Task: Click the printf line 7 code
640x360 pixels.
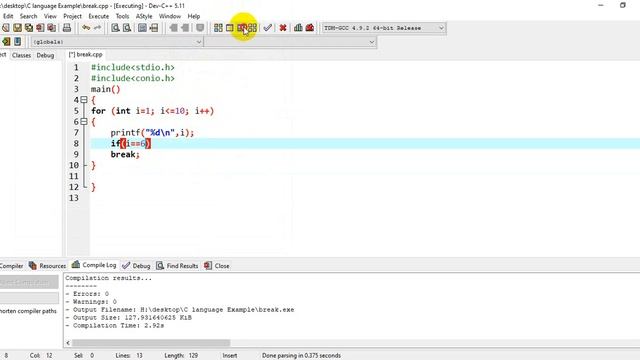Action: (x=152, y=133)
